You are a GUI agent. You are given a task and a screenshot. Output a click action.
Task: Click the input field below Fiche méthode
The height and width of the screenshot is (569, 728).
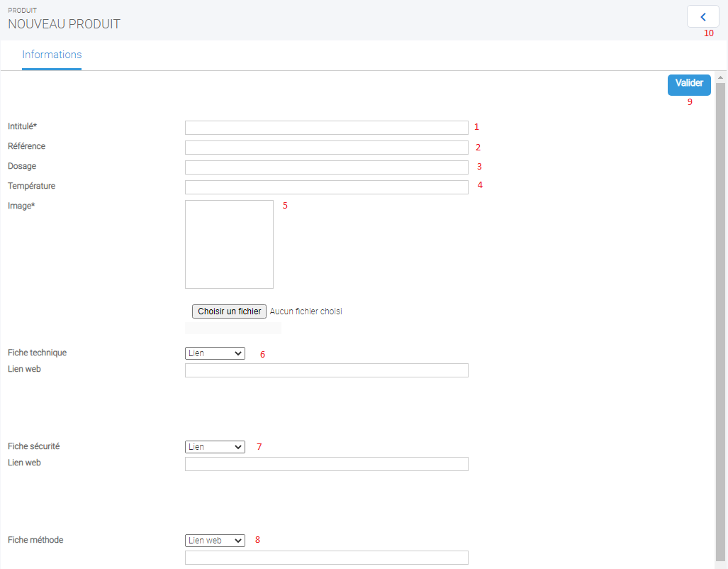click(x=326, y=558)
